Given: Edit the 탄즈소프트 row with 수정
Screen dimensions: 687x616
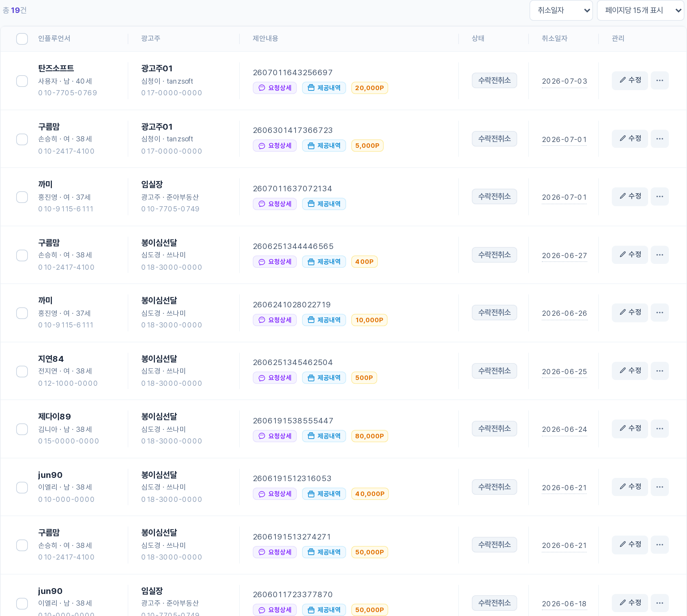Looking at the screenshot, I should point(630,80).
